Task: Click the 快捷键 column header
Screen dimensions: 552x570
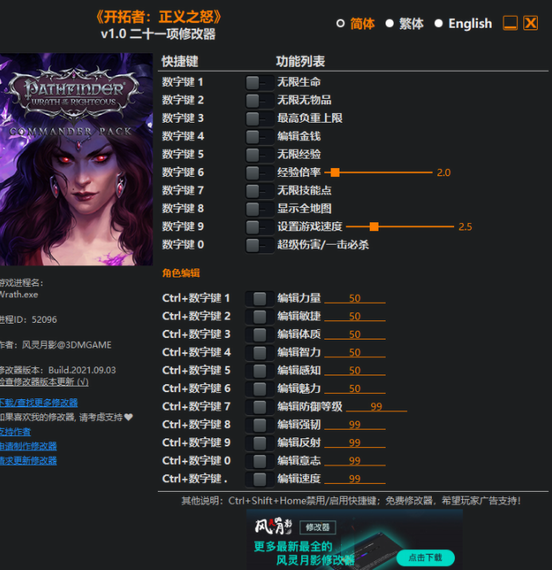Action: click(180, 61)
